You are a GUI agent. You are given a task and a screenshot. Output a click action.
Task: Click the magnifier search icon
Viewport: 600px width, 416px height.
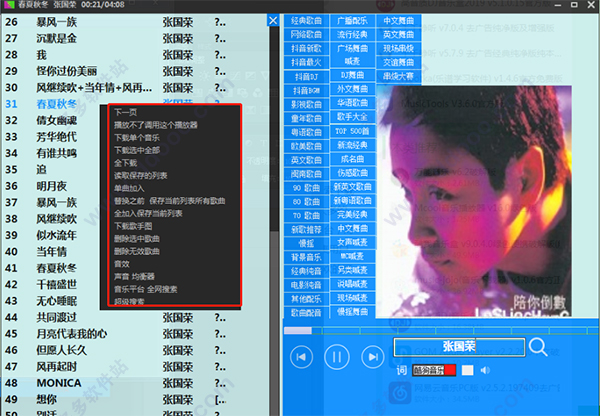pyautogui.click(x=538, y=347)
